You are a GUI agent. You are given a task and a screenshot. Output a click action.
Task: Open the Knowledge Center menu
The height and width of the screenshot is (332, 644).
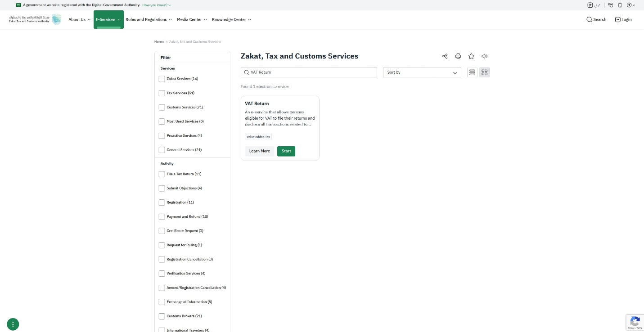(x=232, y=19)
